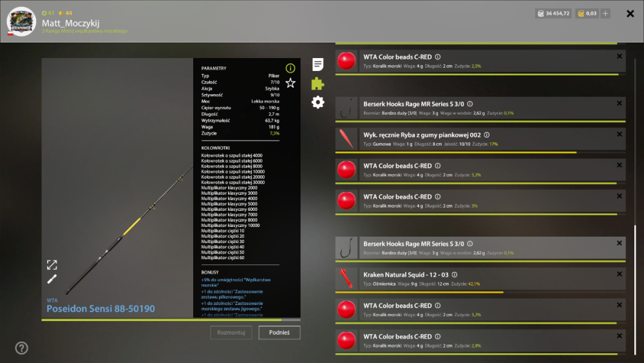This screenshot has height=363, width=644.
Task: Open the green puzzle piece tab
Action: pyautogui.click(x=317, y=83)
